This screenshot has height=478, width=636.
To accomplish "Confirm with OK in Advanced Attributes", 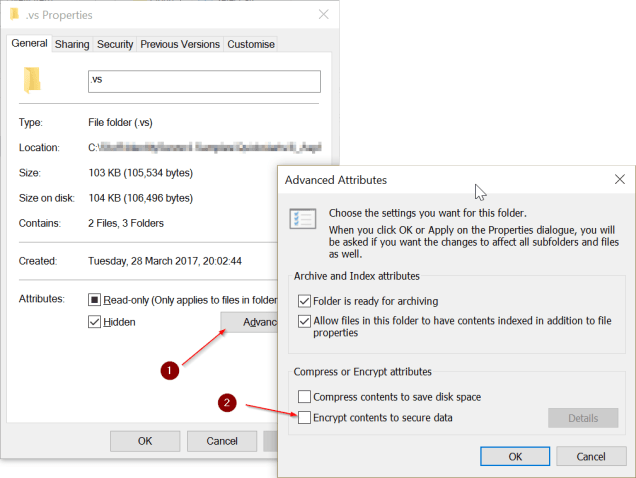I will click(x=515, y=456).
